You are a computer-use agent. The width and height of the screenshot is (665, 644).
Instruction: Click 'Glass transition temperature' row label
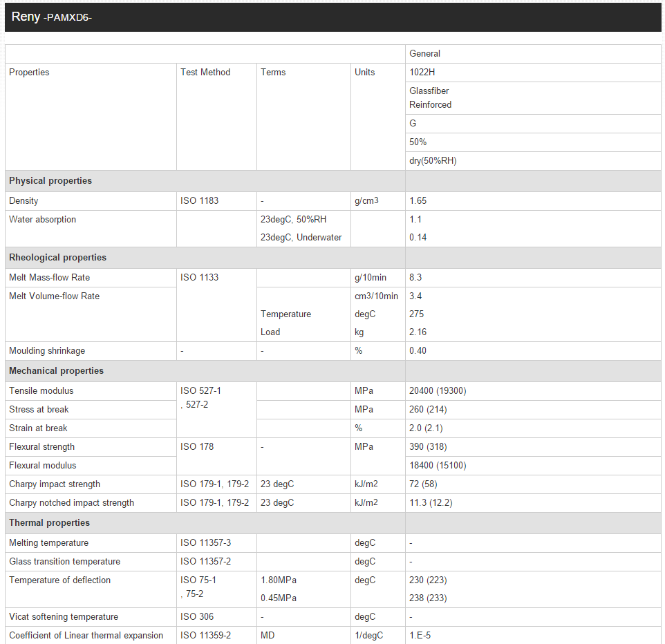tap(64, 562)
